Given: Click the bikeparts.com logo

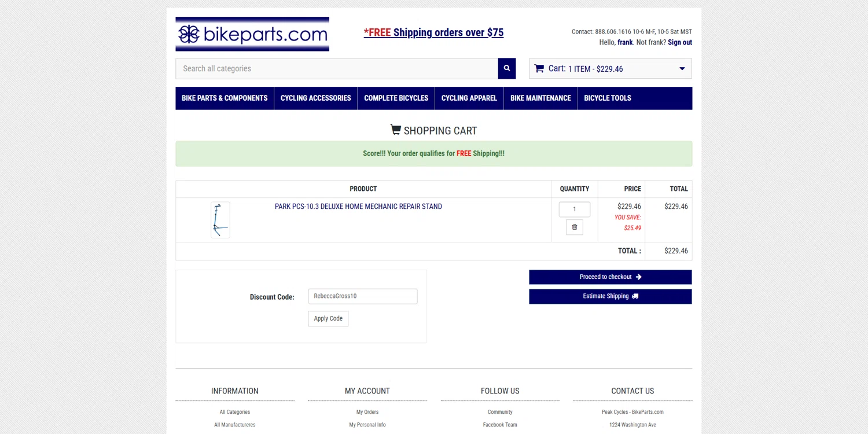Looking at the screenshot, I should click(252, 34).
